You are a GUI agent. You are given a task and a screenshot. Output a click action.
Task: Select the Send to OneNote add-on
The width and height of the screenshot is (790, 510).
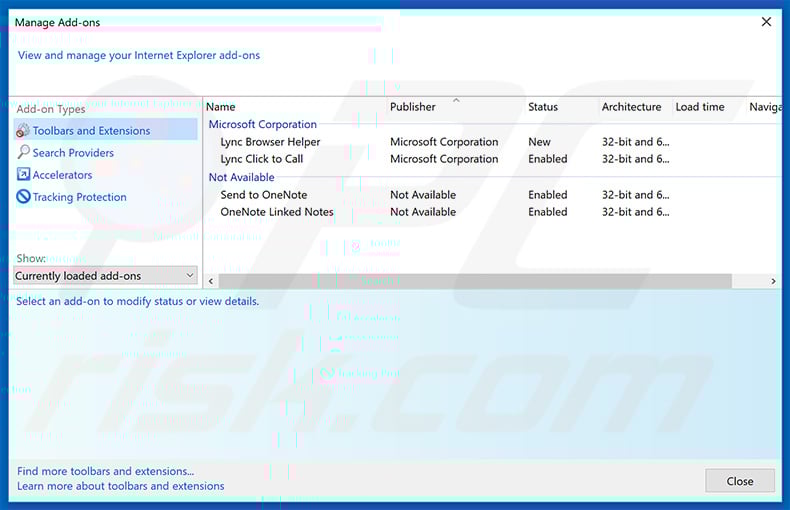pyautogui.click(x=264, y=195)
